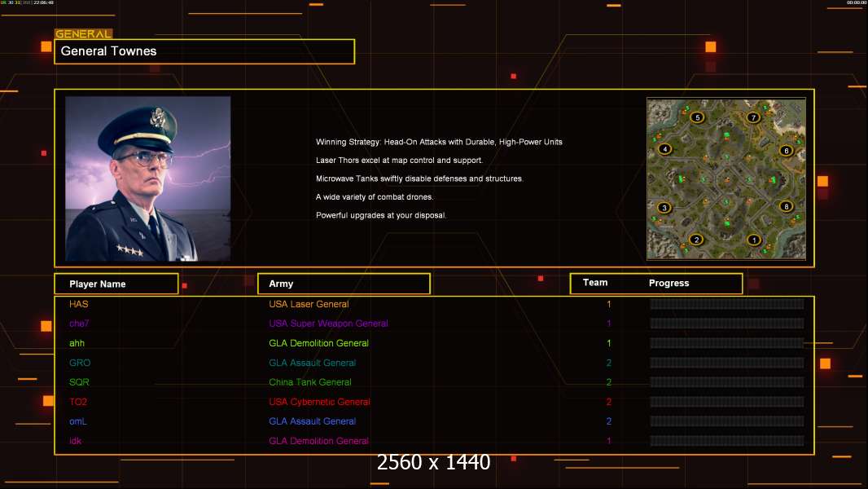
Task: Click ahh's GLA Demolition General army
Action: pos(319,343)
